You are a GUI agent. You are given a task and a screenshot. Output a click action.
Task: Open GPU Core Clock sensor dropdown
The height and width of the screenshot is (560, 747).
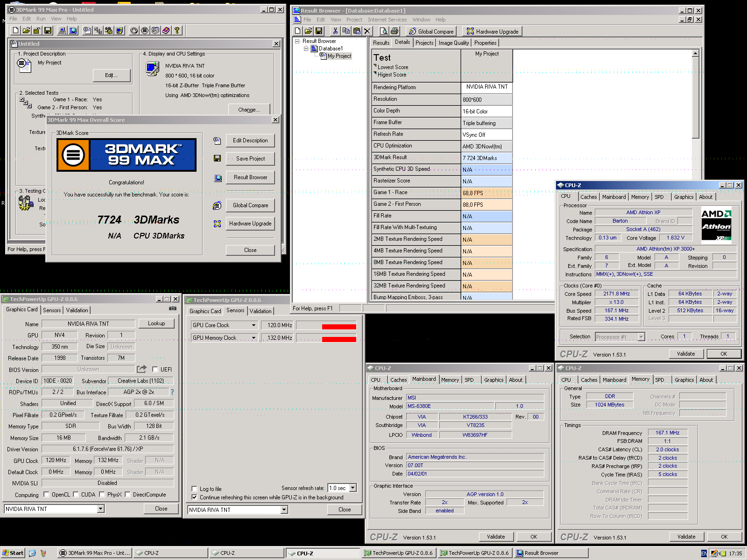coord(254,325)
